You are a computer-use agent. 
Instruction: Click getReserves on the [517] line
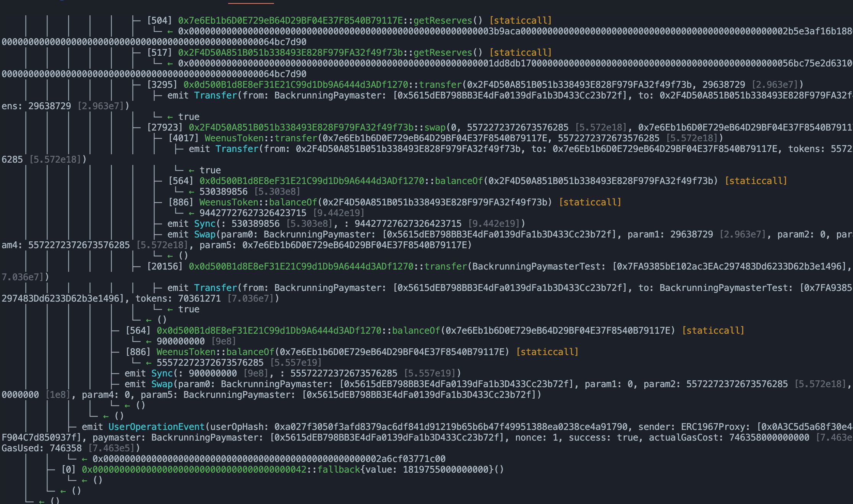[x=443, y=52]
